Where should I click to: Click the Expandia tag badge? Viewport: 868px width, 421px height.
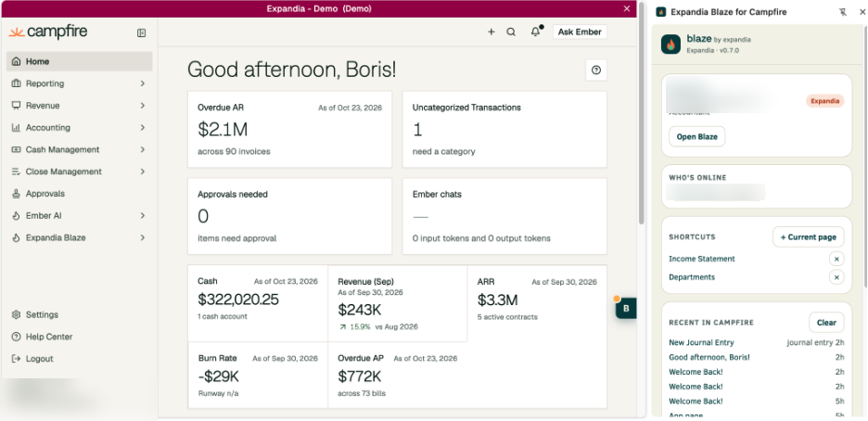[824, 101]
